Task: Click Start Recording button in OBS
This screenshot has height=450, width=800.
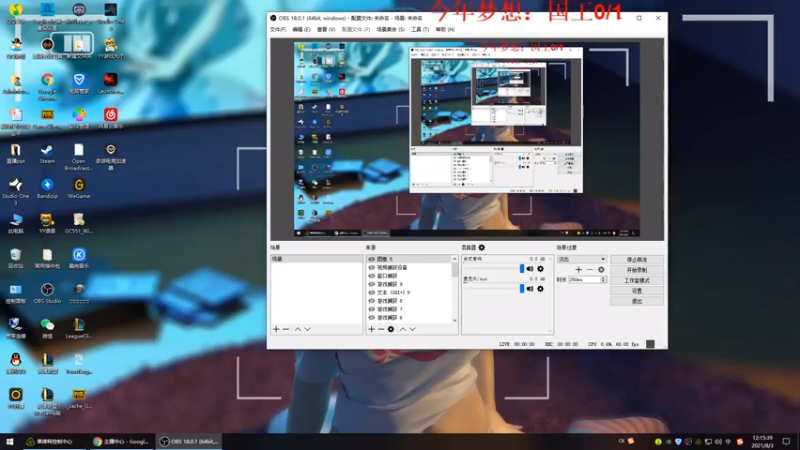Action: (637, 270)
